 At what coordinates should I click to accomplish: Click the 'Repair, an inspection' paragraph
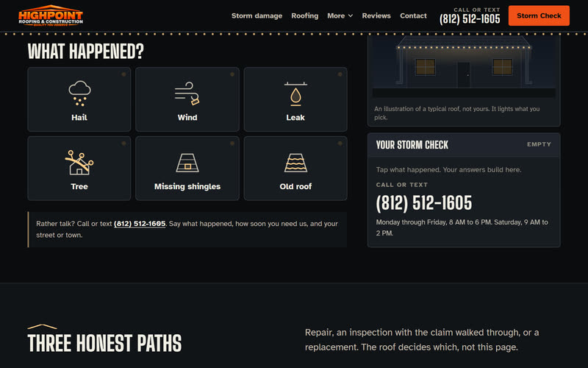(422, 340)
